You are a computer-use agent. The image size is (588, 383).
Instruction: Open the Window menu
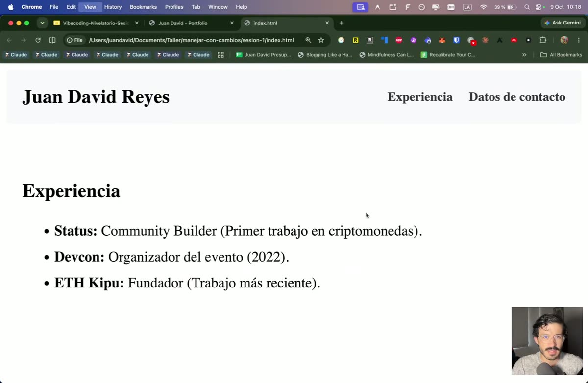[x=218, y=7]
